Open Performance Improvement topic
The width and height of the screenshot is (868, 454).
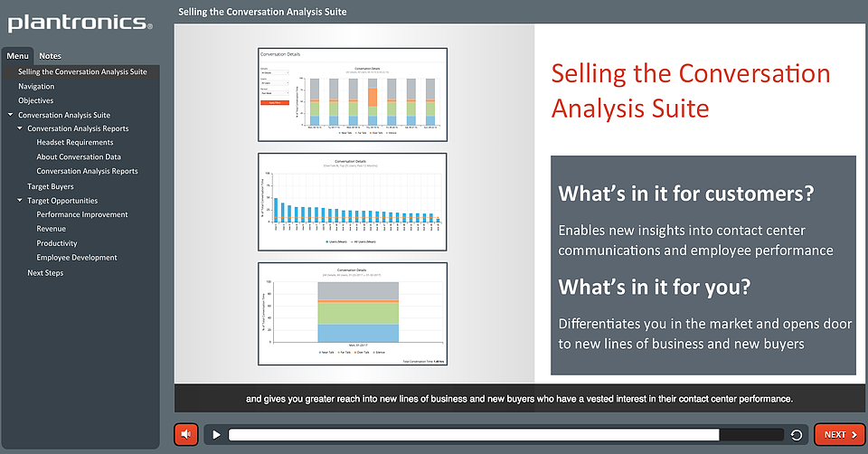pyautogui.click(x=82, y=214)
